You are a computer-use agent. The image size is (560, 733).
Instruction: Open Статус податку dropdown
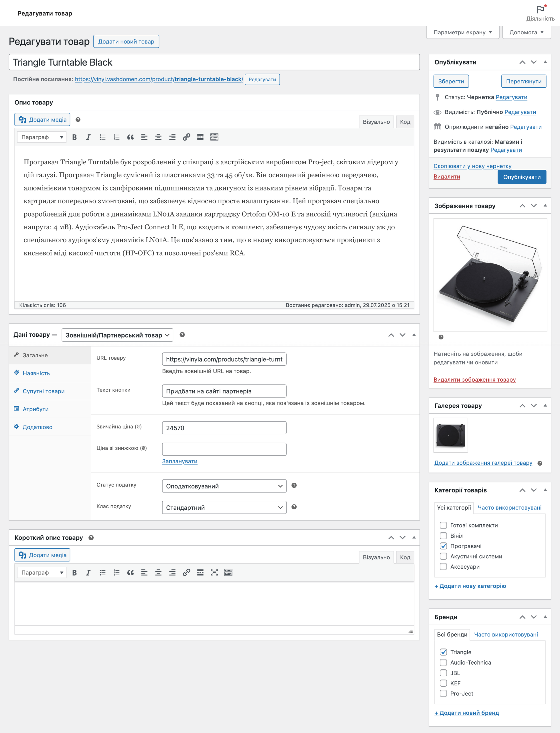pos(224,486)
